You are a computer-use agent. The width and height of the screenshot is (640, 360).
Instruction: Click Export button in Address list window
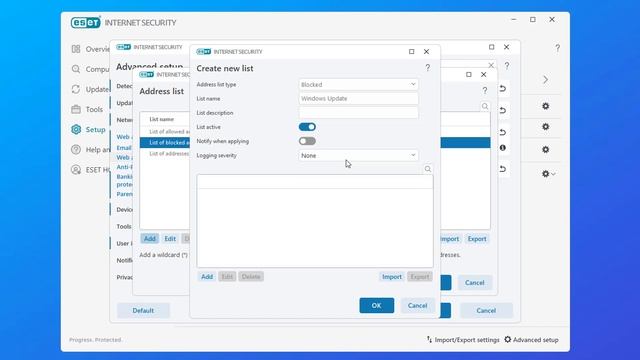(477, 238)
